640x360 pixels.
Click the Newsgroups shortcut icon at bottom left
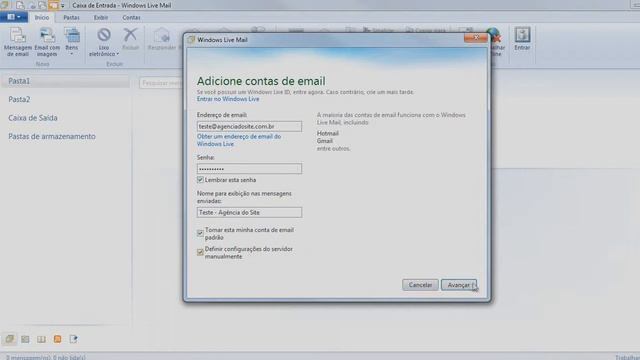(73, 339)
